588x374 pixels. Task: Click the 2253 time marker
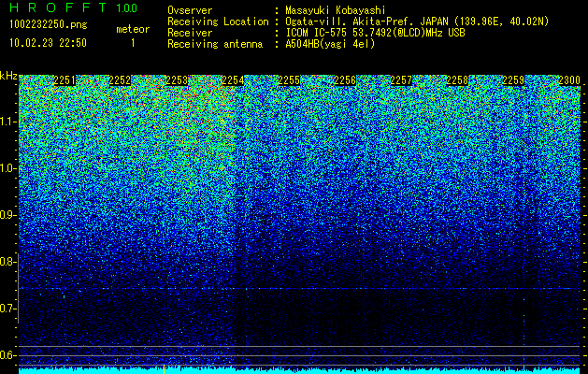[x=177, y=80]
